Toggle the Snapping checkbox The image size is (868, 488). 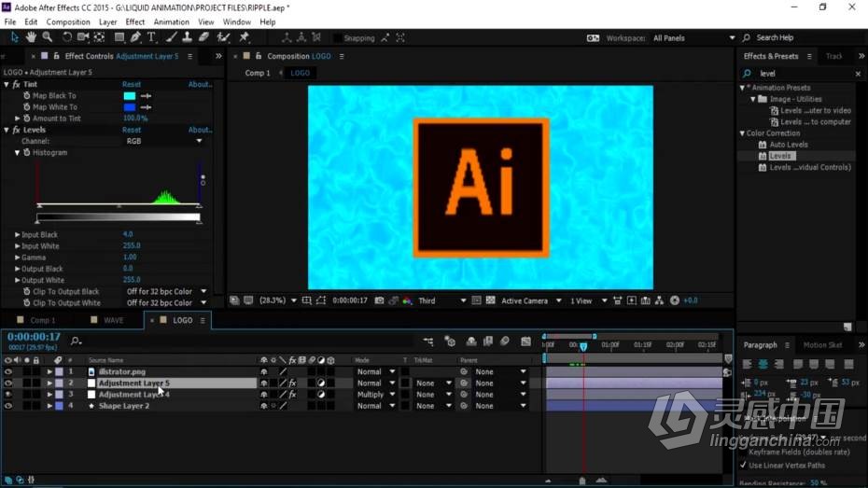click(x=337, y=37)
